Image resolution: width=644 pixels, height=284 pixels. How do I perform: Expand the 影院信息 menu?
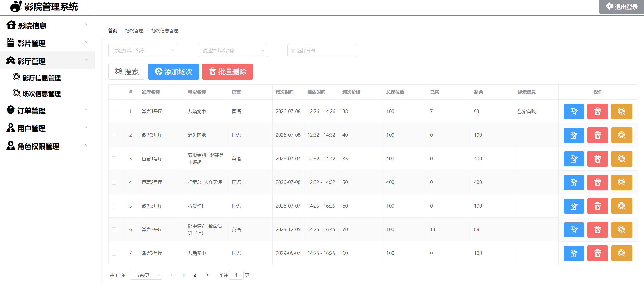(48, 25)
